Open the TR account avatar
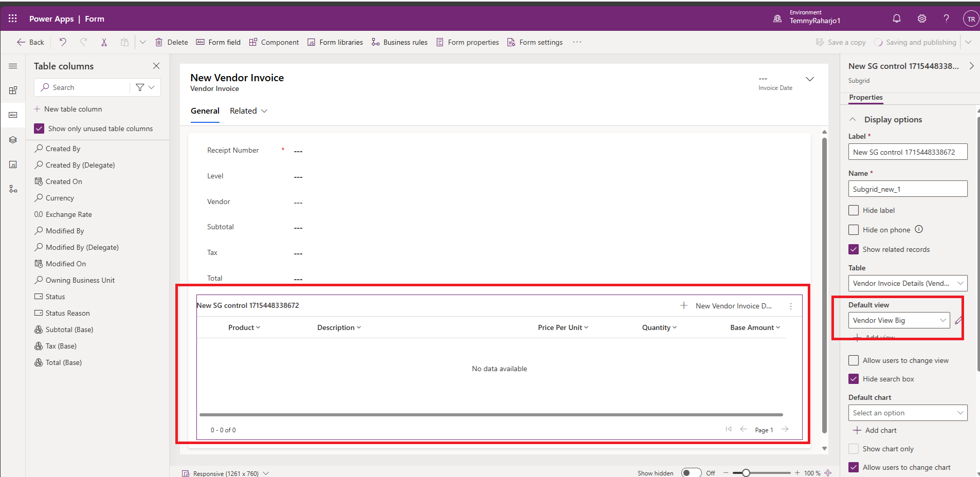Screen dimensions: 980x477 pos(971,19)
